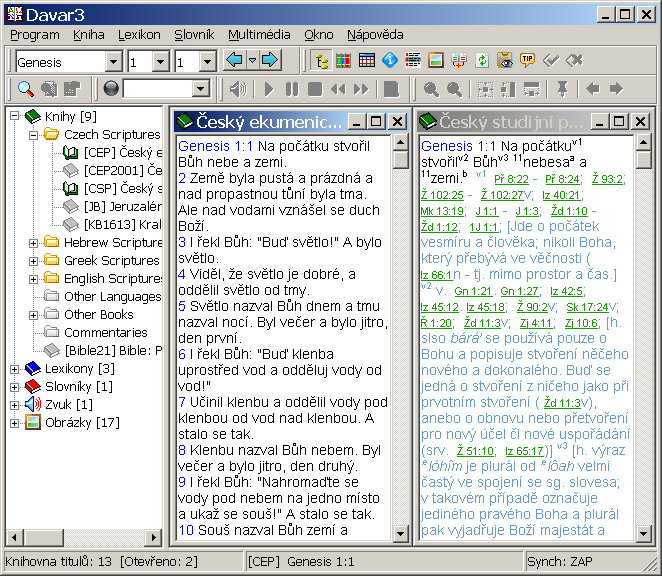Expand the Lexikony tree node

pos(15,368)
